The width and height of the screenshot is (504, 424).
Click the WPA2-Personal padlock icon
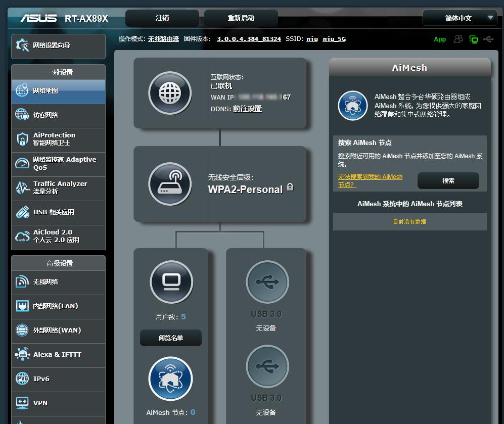tap(290, 187)
